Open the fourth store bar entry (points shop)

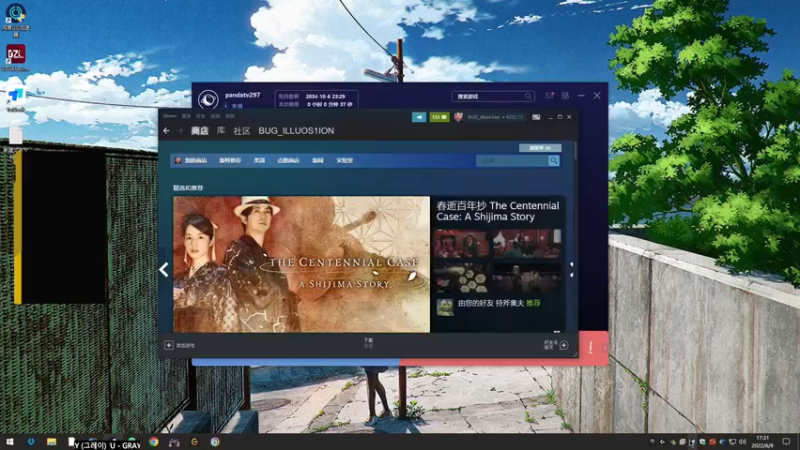288,160
